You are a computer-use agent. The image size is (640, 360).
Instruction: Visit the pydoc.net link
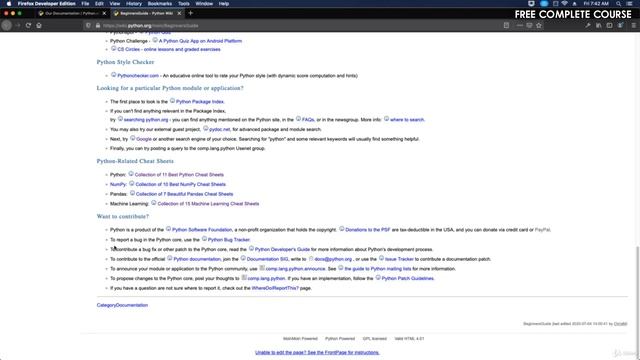click(x=220, y=129)
